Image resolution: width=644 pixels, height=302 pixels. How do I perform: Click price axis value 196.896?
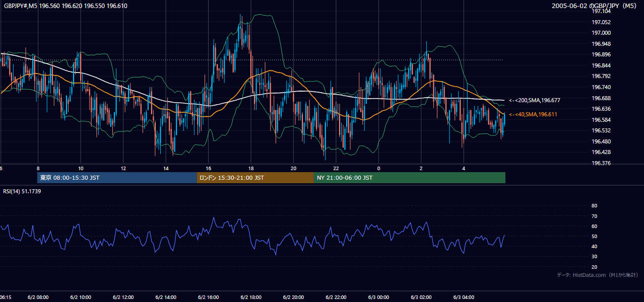coord(601,55)
